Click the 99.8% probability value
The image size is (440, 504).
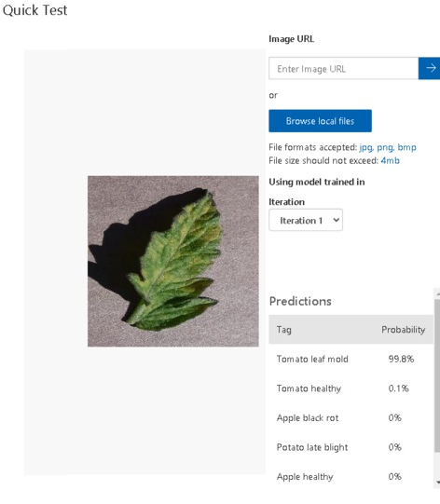(x=401, y=359)
